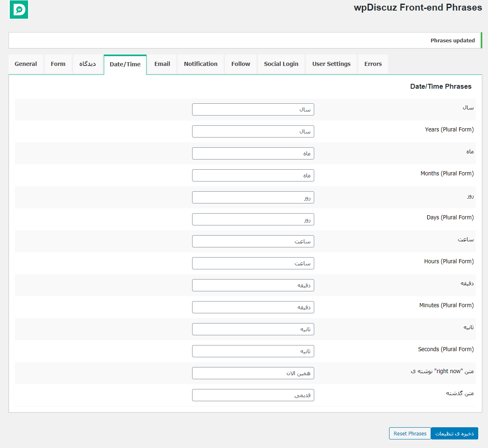Edit the Days (Plural Form) field
Screen dimensions: 488x448
(x=253, y=219)
